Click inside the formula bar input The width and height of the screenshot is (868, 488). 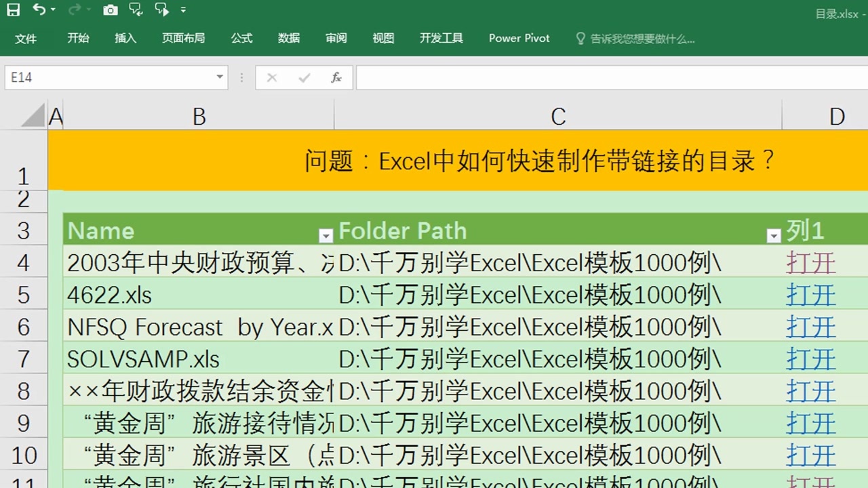coord(612,78)
